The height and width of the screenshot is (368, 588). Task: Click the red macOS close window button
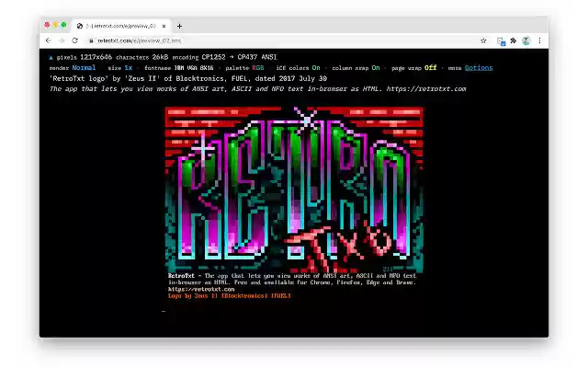click(x=47, y=25)
